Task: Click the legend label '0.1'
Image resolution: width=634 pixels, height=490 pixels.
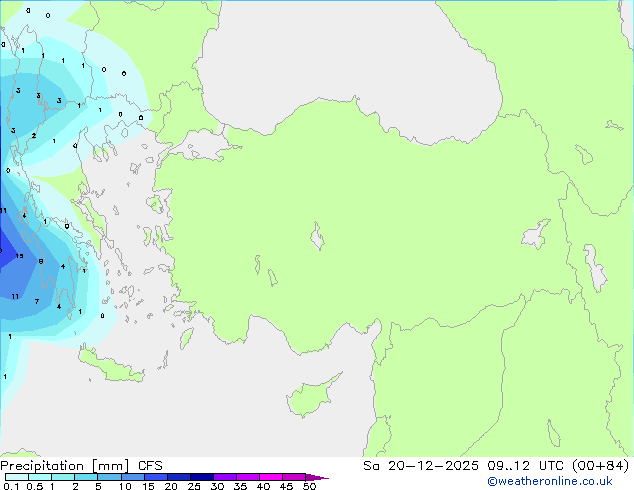Action: click(11, 486)
